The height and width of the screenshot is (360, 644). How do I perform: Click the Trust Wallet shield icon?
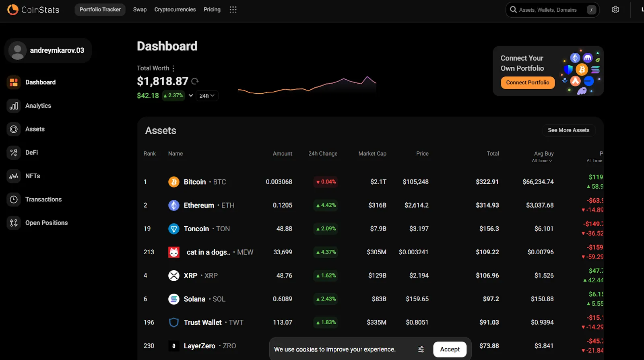[174, 322]
